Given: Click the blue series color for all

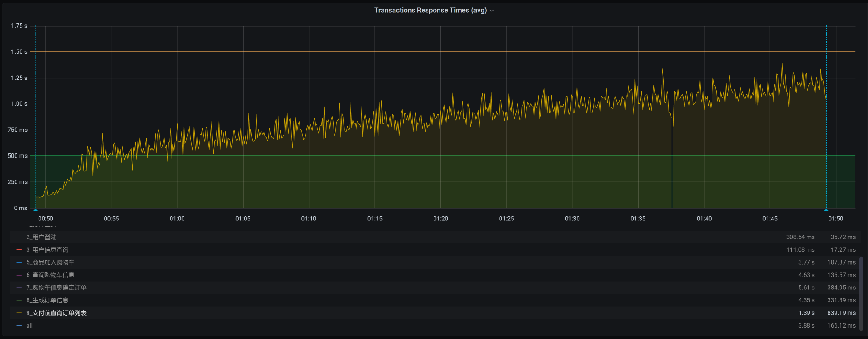Looking at the screenshot, I should [x=19, y=326].
